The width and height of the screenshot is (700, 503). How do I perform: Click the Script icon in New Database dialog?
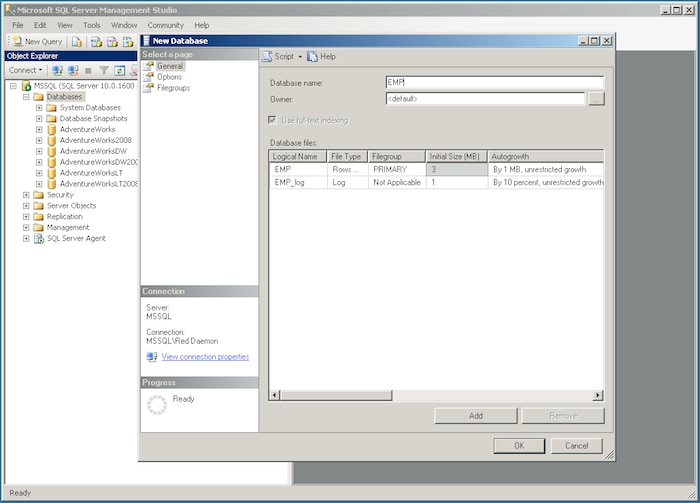(x=267, y=57)
